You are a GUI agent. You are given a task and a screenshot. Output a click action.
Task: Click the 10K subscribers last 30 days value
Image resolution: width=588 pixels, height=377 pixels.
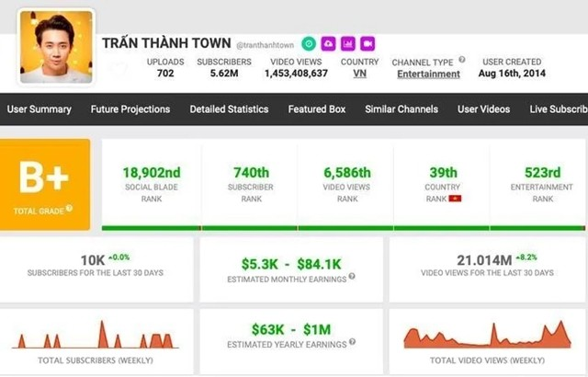pyautogui.click(x=93, y=260)
